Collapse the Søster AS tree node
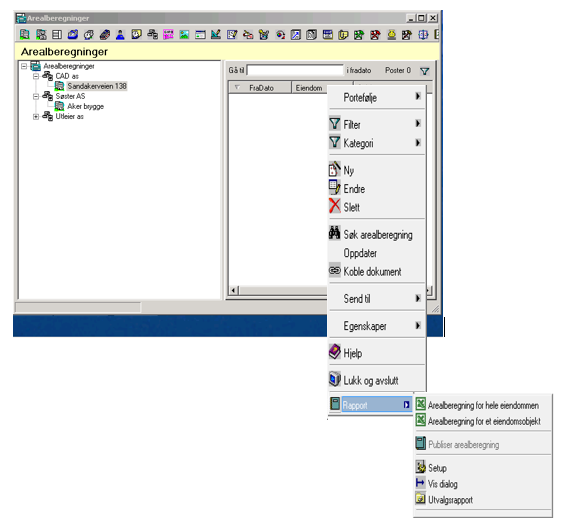 pos(36,96)
